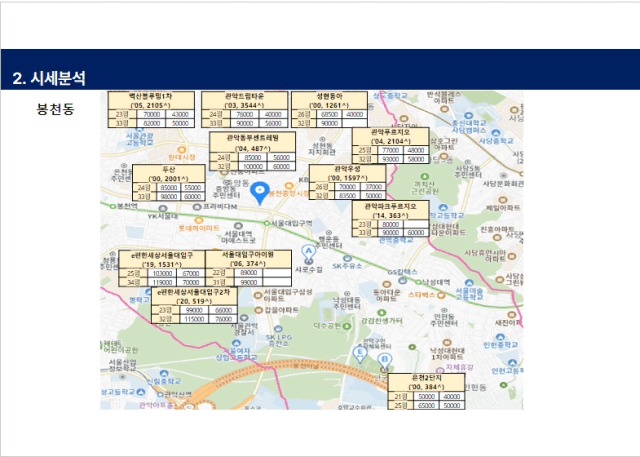Click the 관악푸르지오 ('04, 2104) box title
The width and height of the screenshot is (640, 457).
[390, 132]
